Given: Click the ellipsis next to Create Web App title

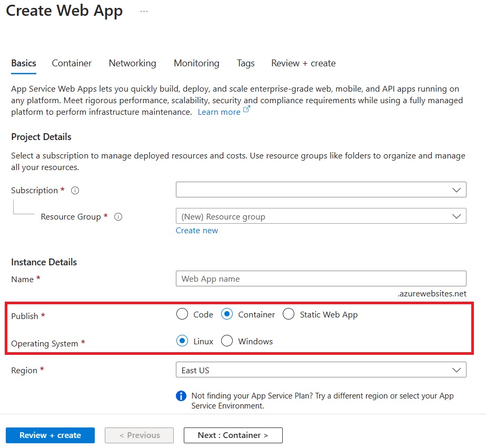Looking at the screenshot, I should tap(143, 10).
